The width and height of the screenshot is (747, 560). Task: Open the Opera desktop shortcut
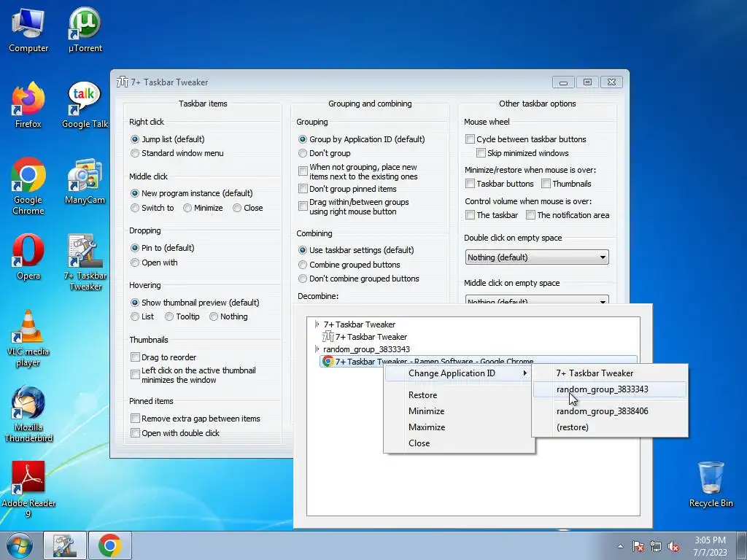[x=28, y=257]
